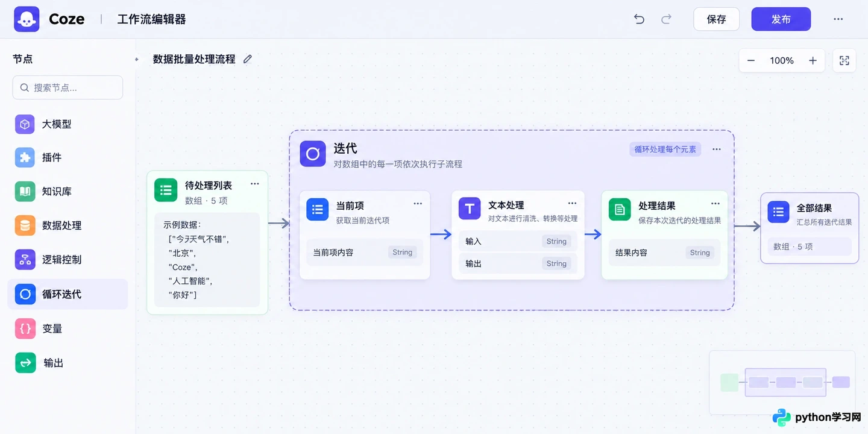
Task: Click the 示例数据 box in 待处理列表
Action: (x=207, y=260)
